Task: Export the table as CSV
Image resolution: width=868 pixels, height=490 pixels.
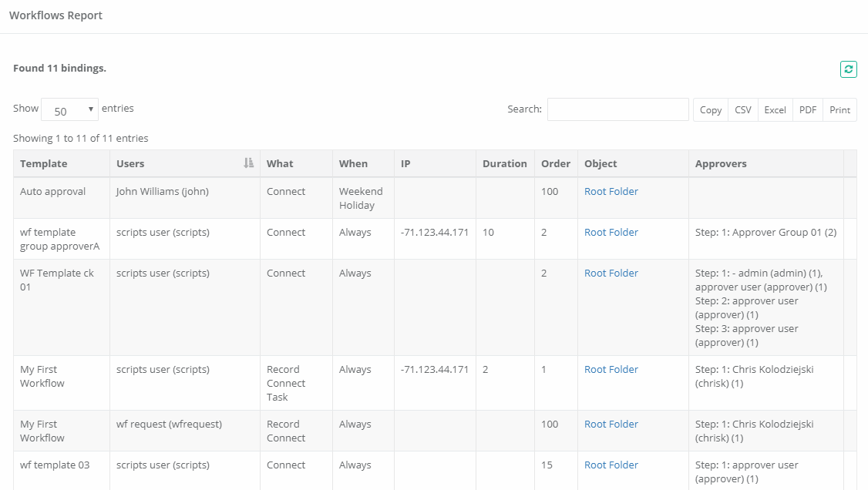Action: [x=743, y=109]
